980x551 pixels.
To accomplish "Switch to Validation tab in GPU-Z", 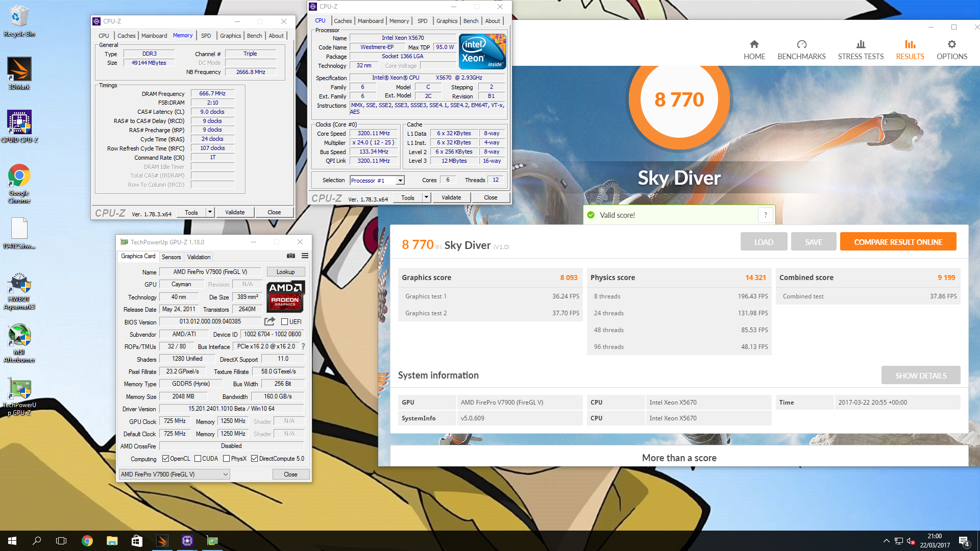I will point(199,257).
